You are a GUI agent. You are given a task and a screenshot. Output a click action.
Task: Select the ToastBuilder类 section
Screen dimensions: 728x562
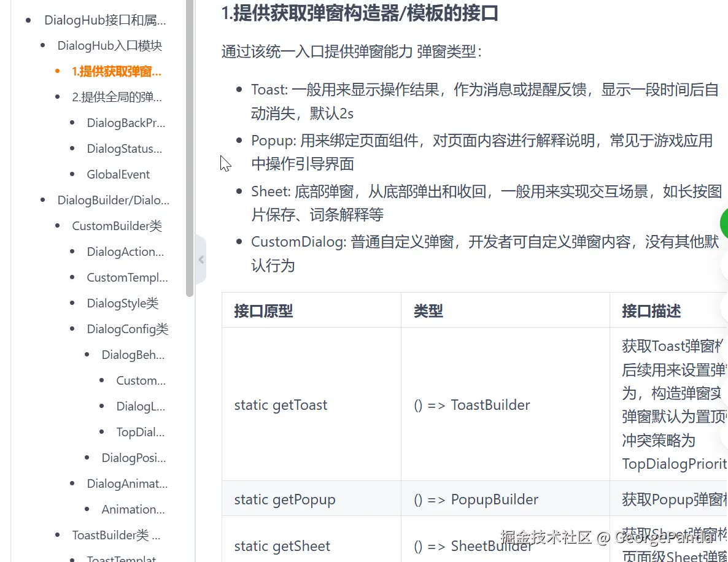tap(116, 535)
